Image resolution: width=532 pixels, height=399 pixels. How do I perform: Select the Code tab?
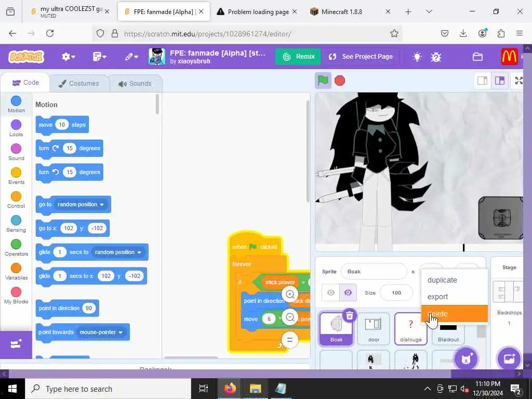click(25, 83)
